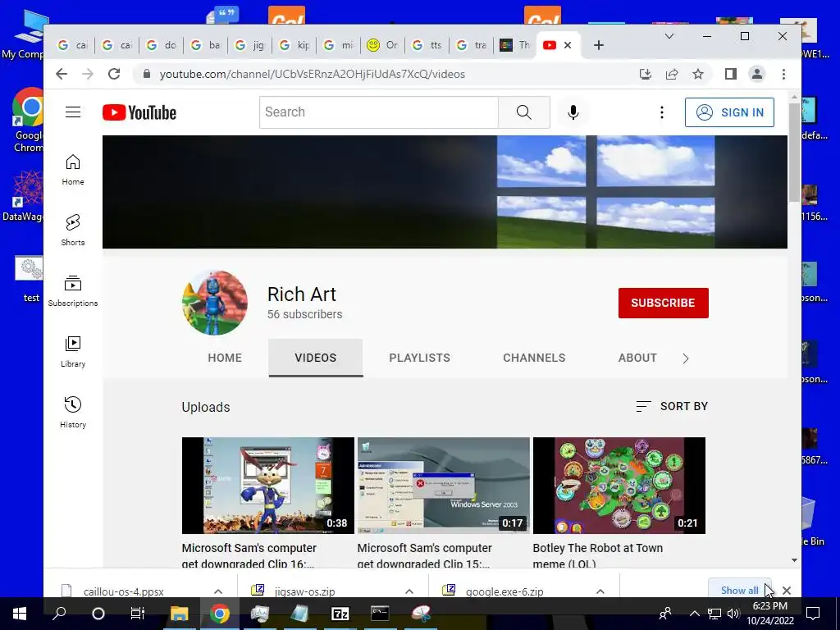Image resolution: width=840 pixels, height=630 pixels.
Task: Open 7-Zip from the taskbar
Action: click(340, 614)
